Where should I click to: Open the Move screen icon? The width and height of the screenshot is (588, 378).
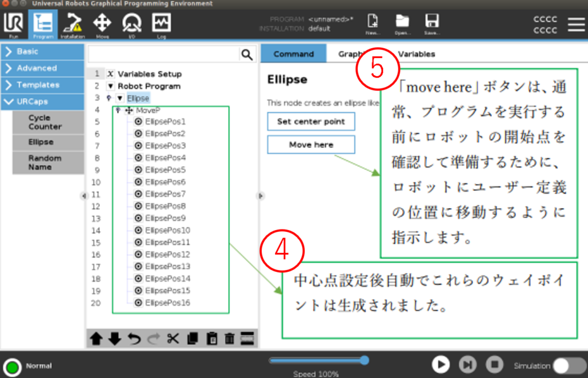[102, 25]
